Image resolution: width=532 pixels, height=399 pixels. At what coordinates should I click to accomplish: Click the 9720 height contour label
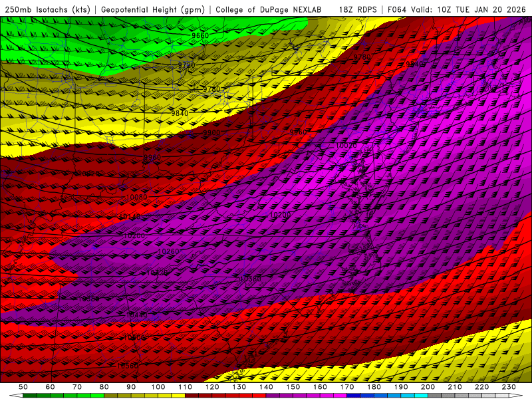187,65
